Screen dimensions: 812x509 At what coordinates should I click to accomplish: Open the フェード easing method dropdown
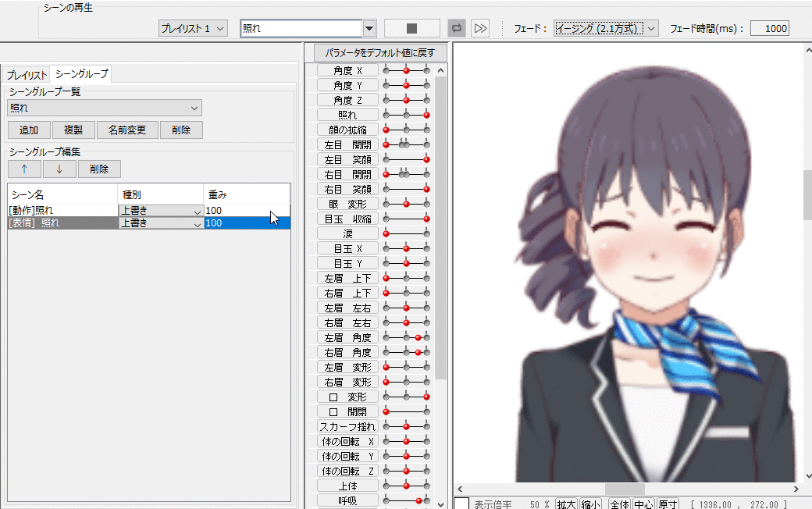coord(606,28)
